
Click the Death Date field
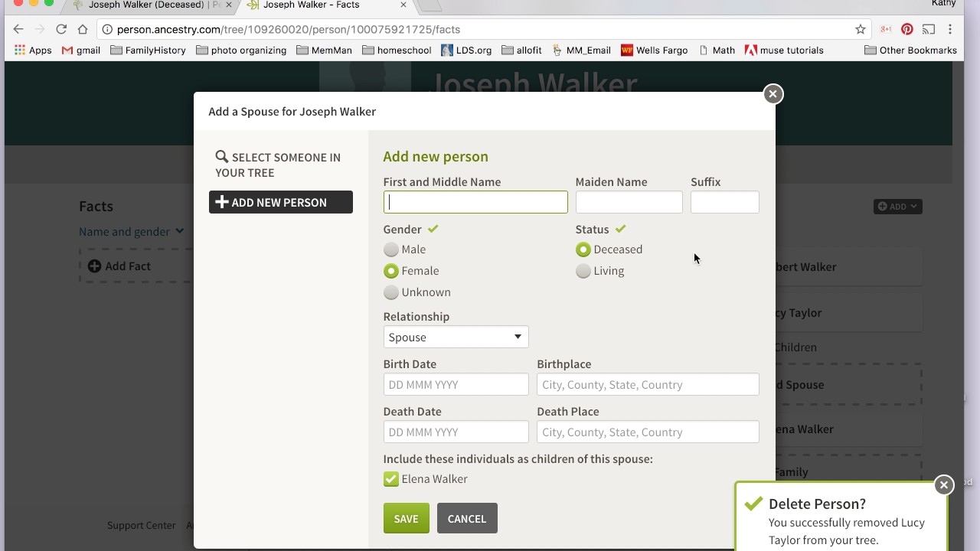pyautogui.click(x=456, y=432)
